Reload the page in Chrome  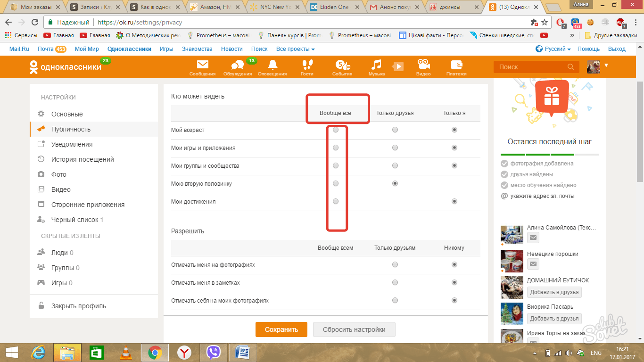[x=35, y=22]
